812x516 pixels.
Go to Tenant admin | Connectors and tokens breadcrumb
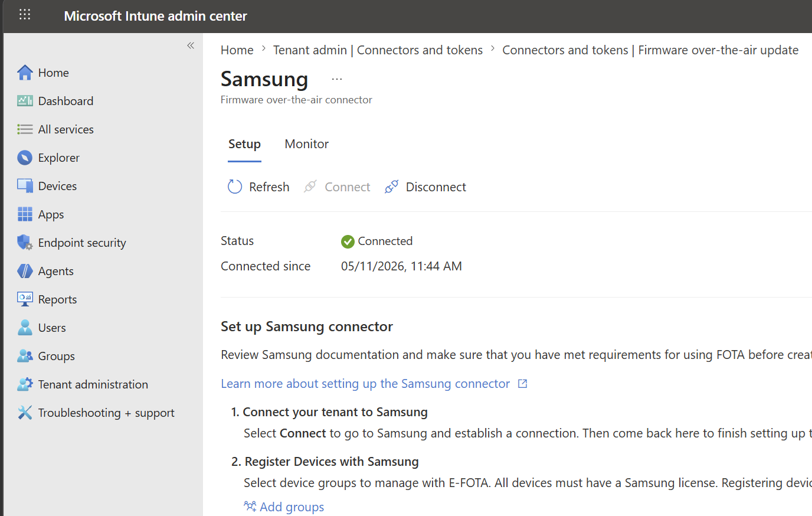pyautogui.click(x=378, y=50)
